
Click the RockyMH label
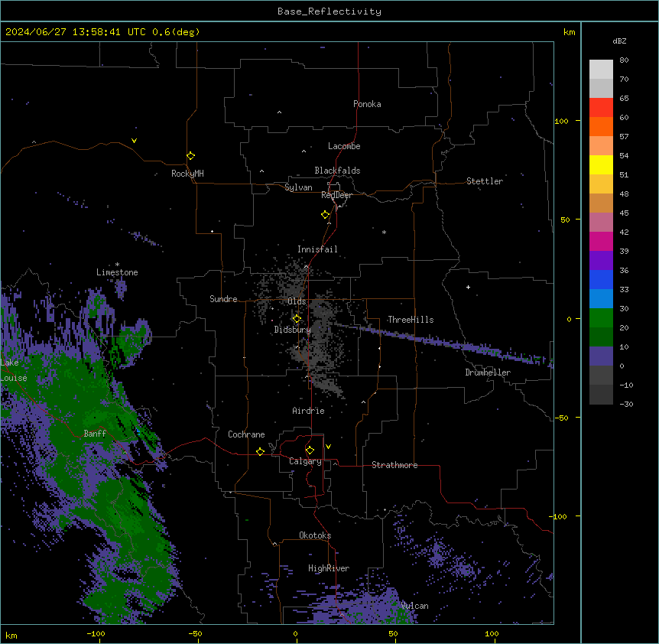pos(187,174)
